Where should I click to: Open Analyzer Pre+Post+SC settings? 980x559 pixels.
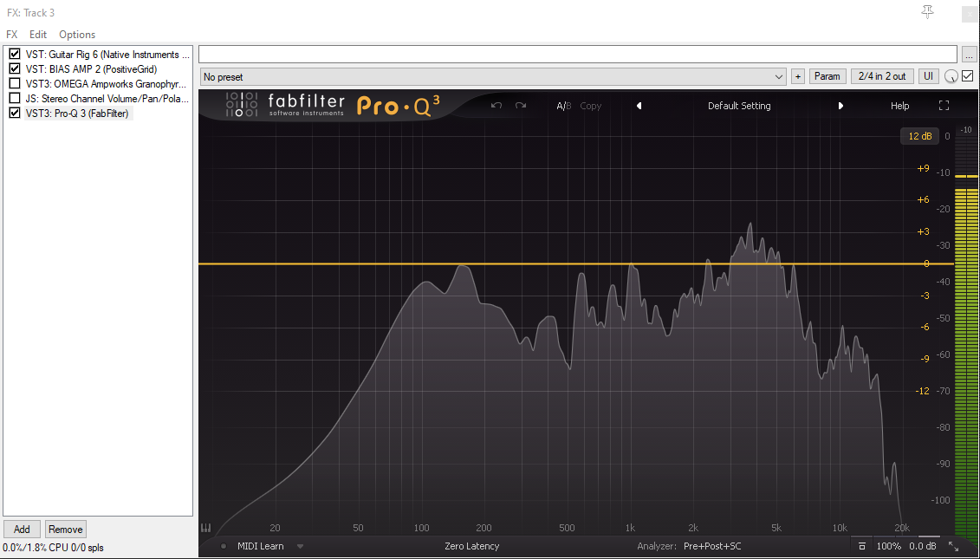[689, 546]
